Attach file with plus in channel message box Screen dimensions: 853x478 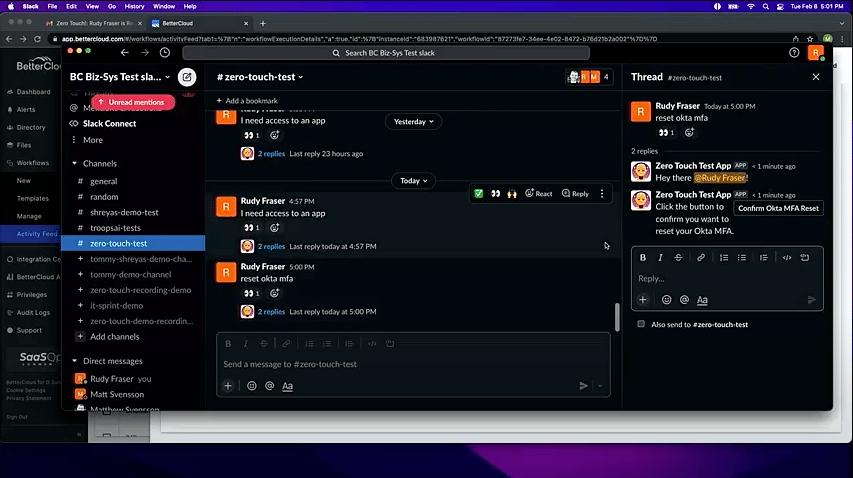[228, 386]
